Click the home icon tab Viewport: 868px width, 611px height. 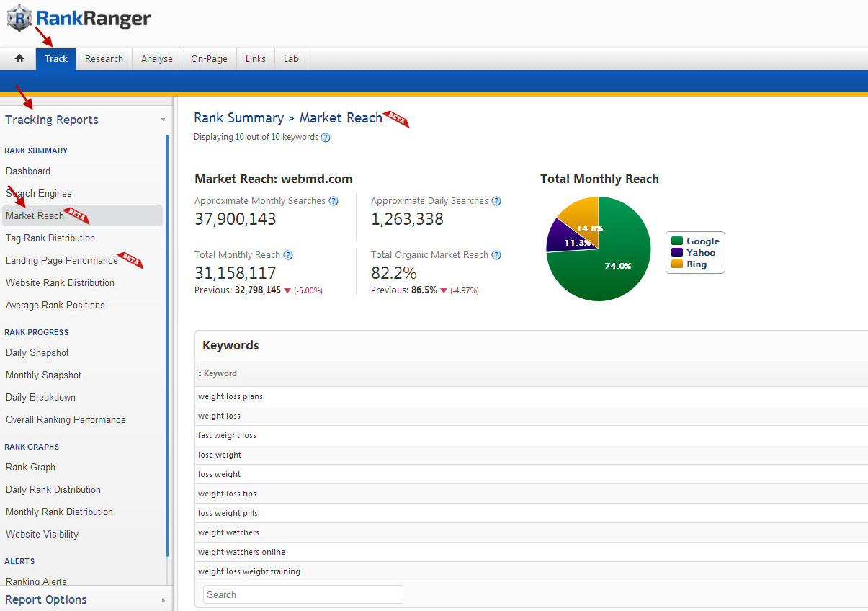coord(19,59)
